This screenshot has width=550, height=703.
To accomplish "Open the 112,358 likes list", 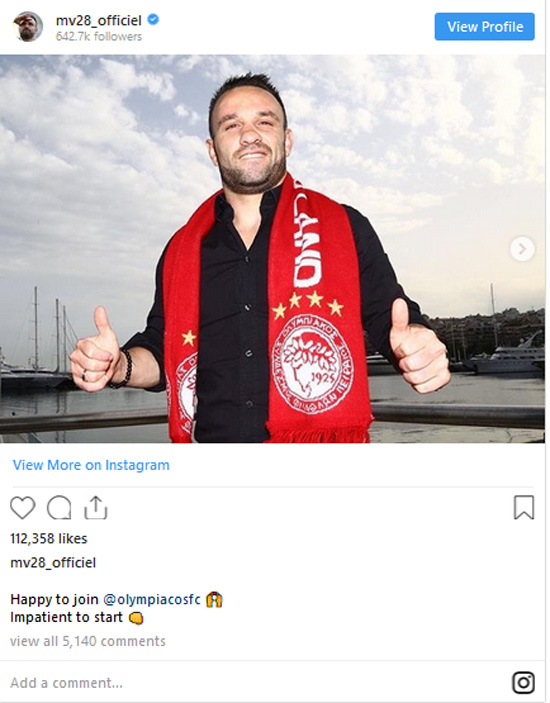I will [49, 538].
